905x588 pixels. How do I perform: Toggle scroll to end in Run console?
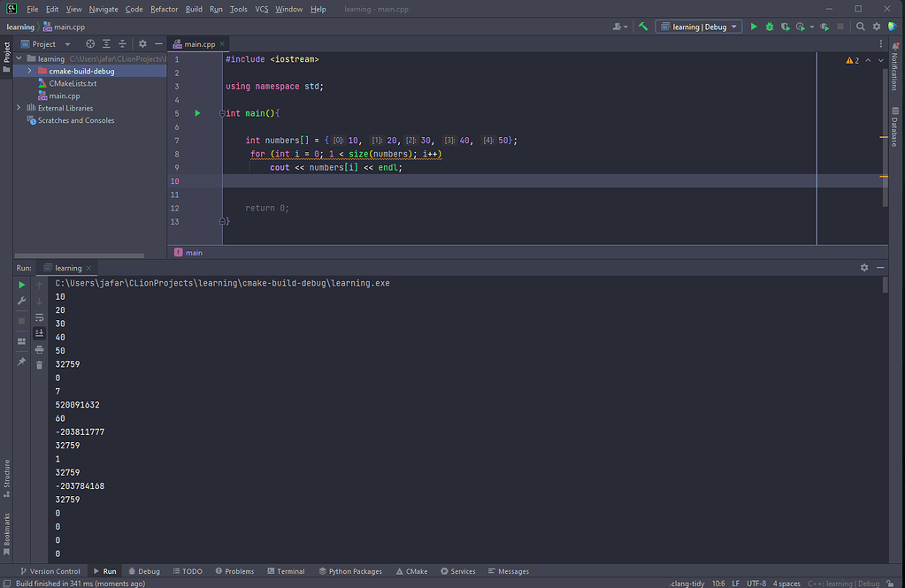[x=39, y=333]
